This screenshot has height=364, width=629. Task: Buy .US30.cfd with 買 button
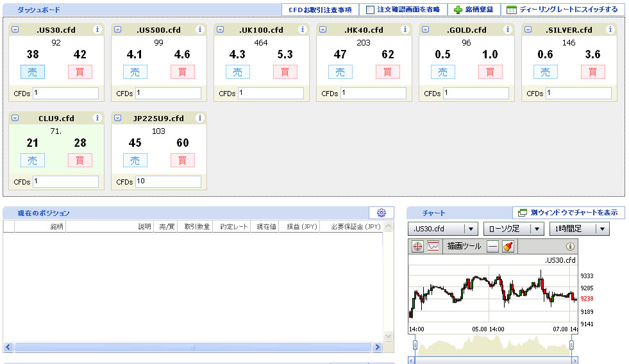[x=80, y=72]
